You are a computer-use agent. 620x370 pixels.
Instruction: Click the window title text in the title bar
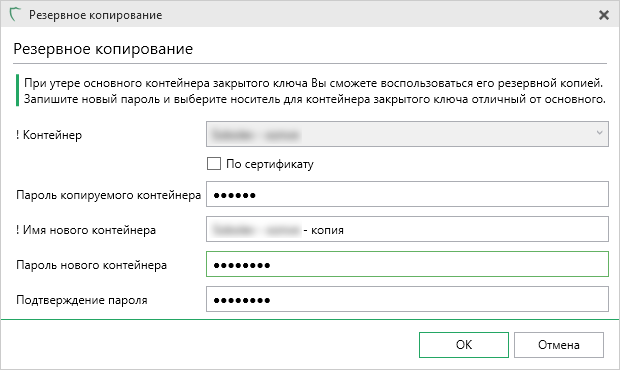pos(95,15)
